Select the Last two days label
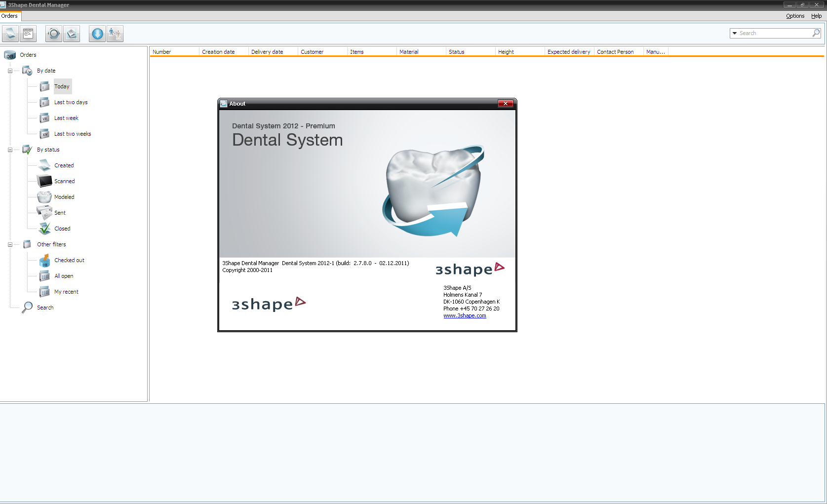This screenshot has width=827, height=504. pyautogui.click(x=71, y=102)
